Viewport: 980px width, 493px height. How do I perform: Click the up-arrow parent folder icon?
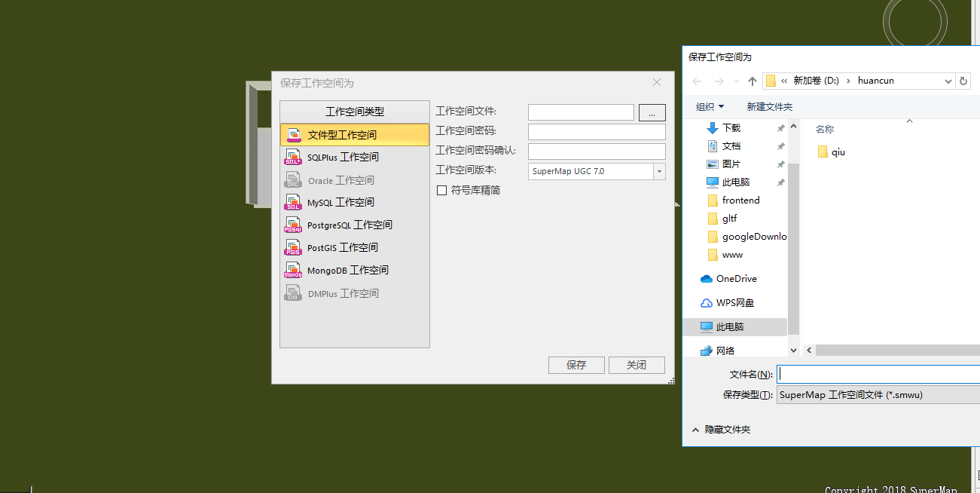(x=752, y=81)
